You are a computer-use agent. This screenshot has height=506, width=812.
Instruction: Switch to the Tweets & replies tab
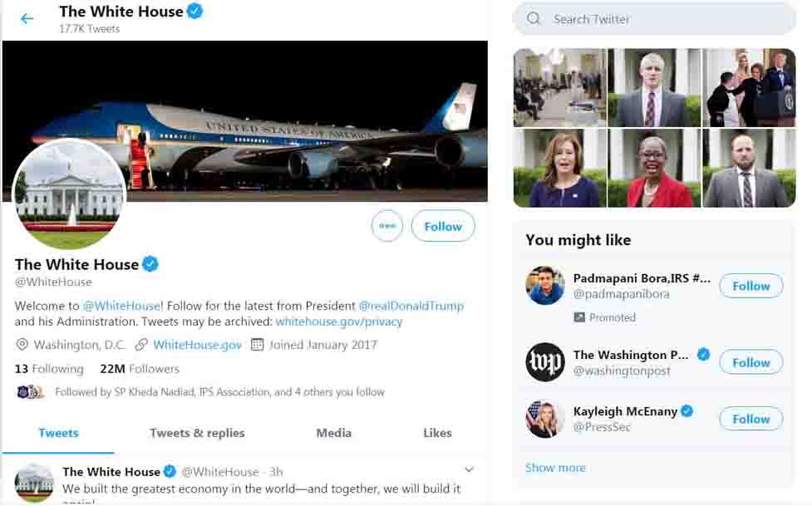[x=197, y=433]
